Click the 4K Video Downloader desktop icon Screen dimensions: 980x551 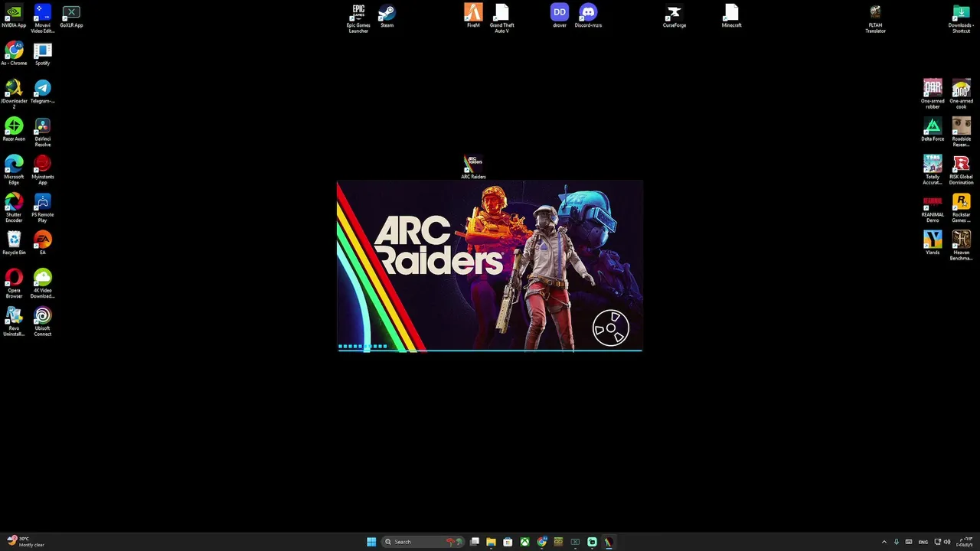42,283
